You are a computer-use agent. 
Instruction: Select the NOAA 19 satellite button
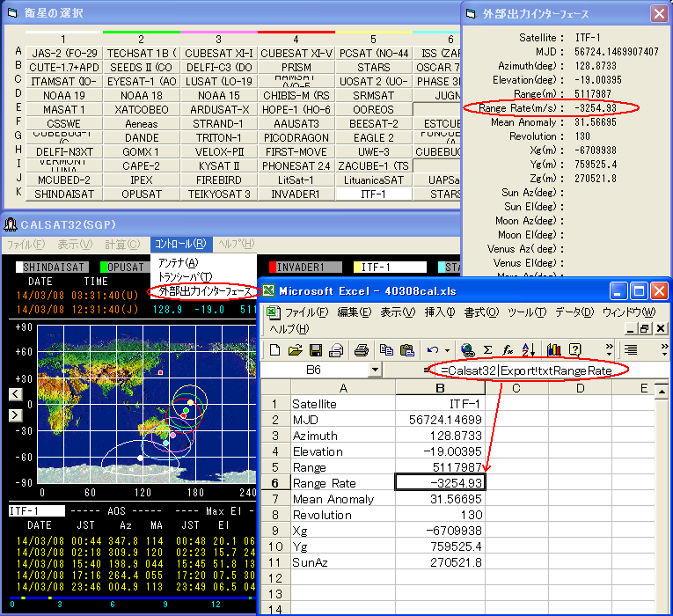point(64,95)
